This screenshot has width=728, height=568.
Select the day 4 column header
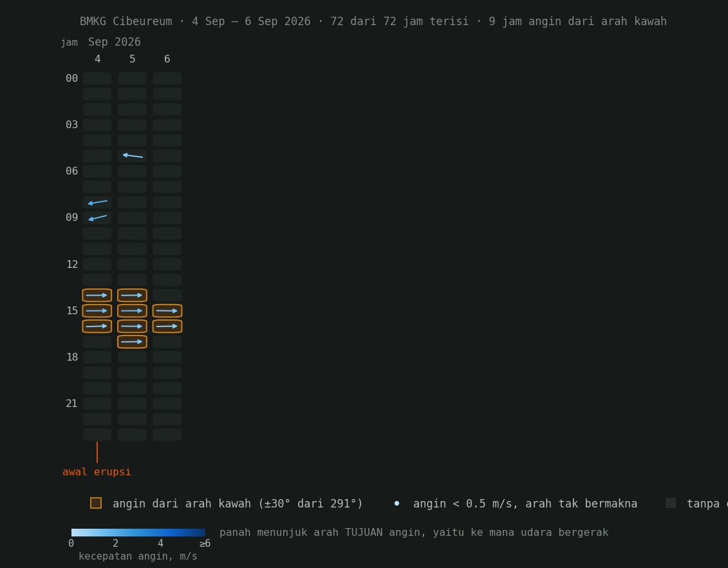pos(97,59)
